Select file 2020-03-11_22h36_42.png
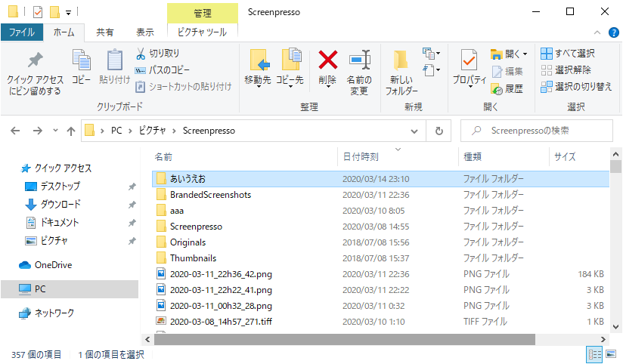Viewport: 623px width, 364px height. click(221, 274)
